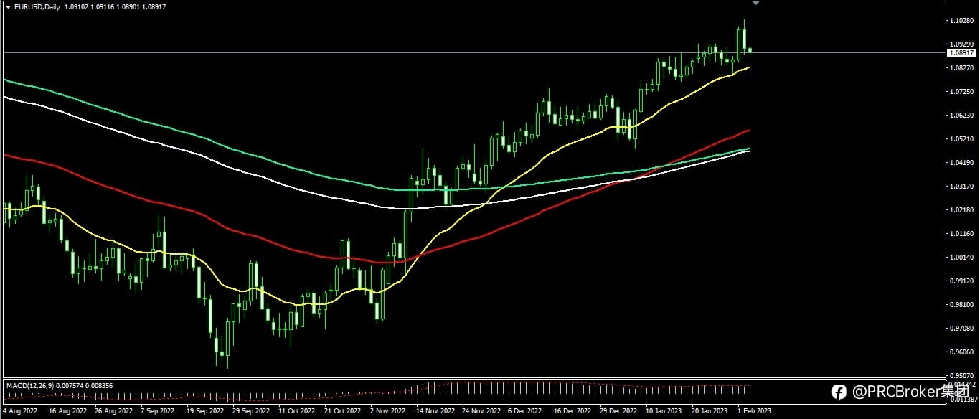Click price axis level 0.99120
The image size is (980, 419).
[x=961, y=281]
